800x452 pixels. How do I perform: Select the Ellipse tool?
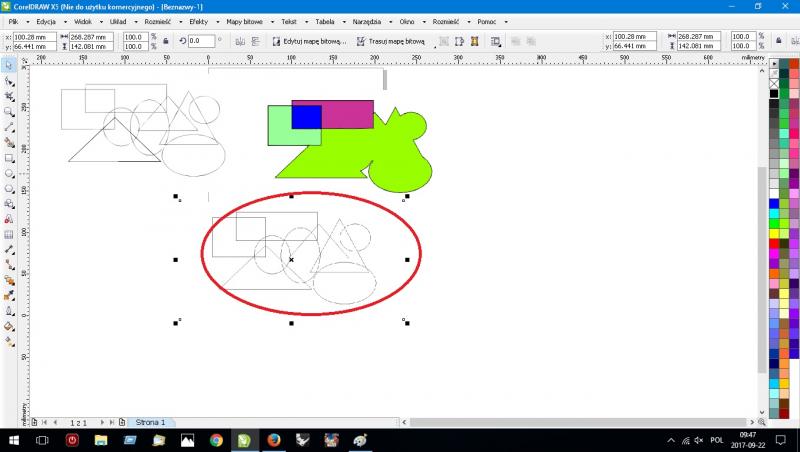coord(9,172)
